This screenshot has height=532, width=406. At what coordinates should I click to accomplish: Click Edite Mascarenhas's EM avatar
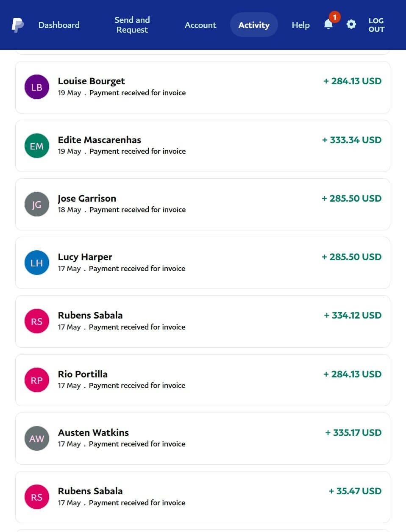(x=37, y=146)
